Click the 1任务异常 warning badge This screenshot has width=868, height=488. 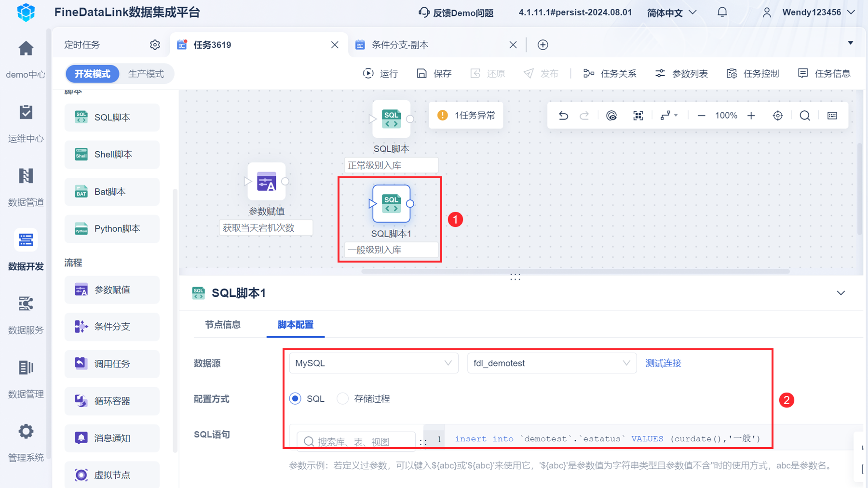[466, 115]
